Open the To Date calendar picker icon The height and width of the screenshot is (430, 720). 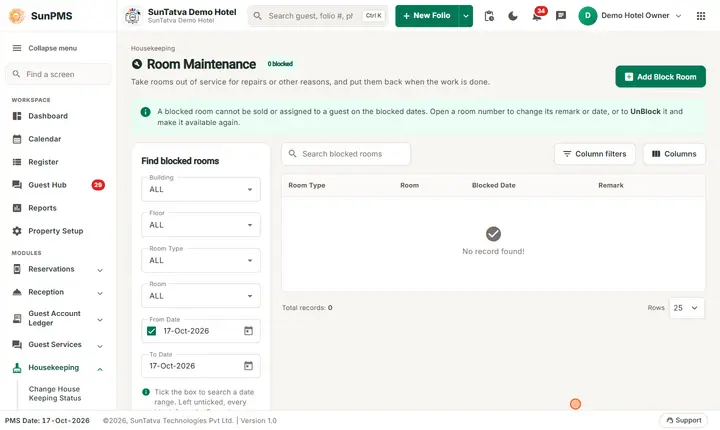coord(248,366)
